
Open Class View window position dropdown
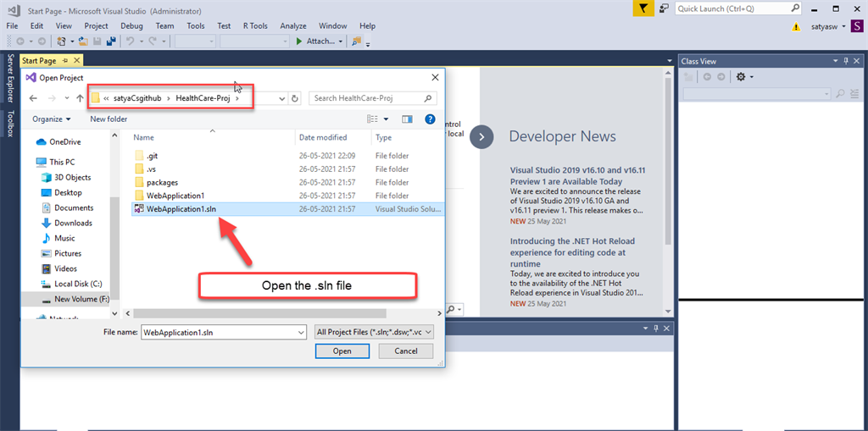[x=835, y=62]
